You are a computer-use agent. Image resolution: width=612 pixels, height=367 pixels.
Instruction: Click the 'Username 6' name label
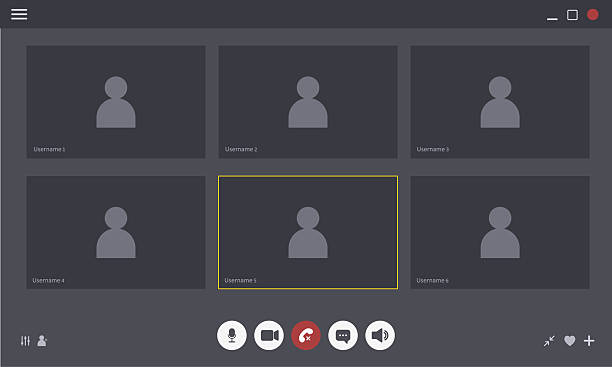click(x=432, y=280)
